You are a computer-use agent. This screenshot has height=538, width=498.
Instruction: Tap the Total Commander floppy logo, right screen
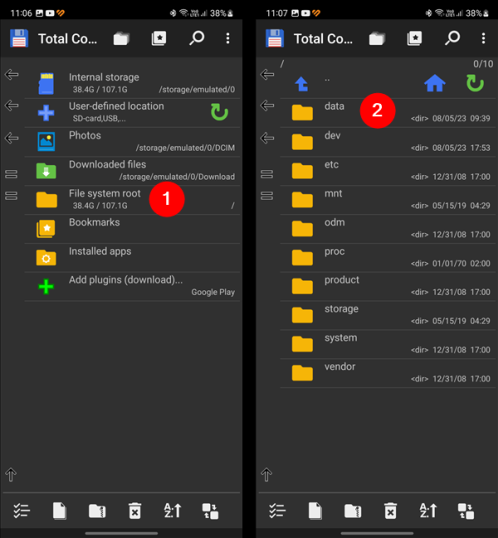pos(275,38)
